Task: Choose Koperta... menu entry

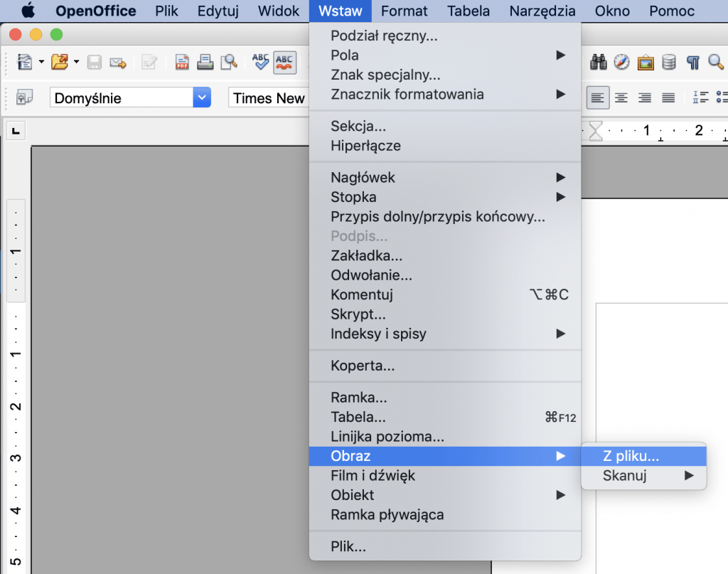Action: coord(445,366)
